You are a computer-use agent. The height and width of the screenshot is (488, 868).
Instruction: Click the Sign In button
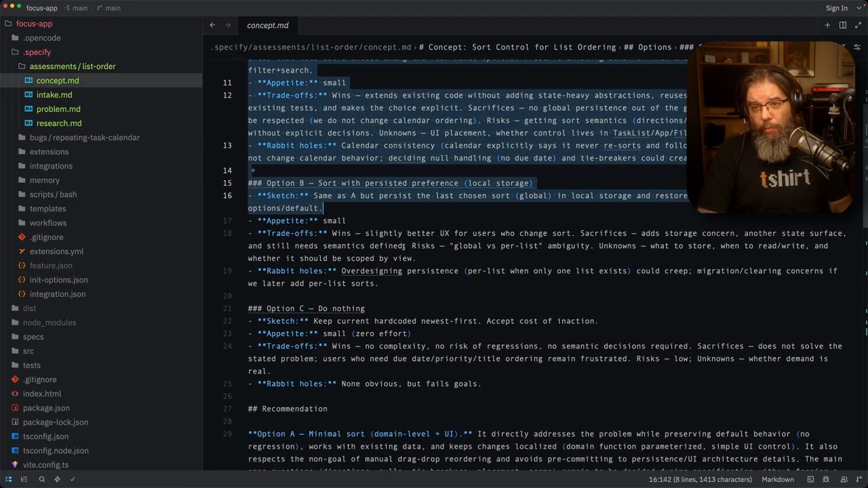(837, 8)
